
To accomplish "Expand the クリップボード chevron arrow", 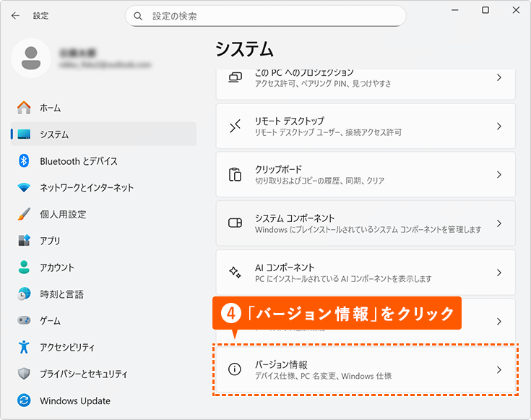I will (498, 175).
